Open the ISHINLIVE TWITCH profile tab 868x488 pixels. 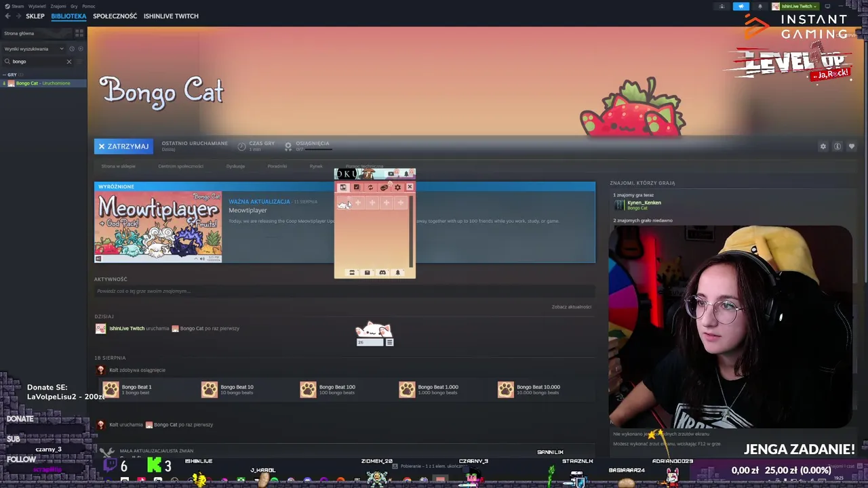tap(171, 16)
